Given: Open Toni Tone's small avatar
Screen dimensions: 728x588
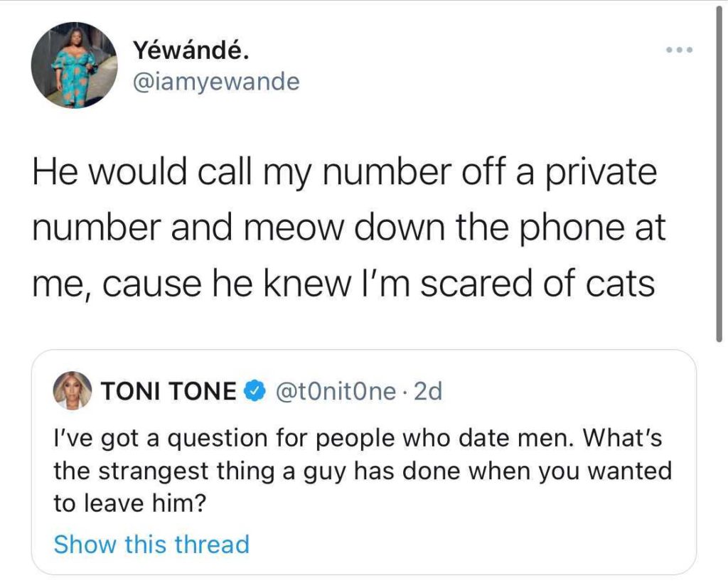Looking at the screenshot, I should pyautogui.click(x=73, y=390).
